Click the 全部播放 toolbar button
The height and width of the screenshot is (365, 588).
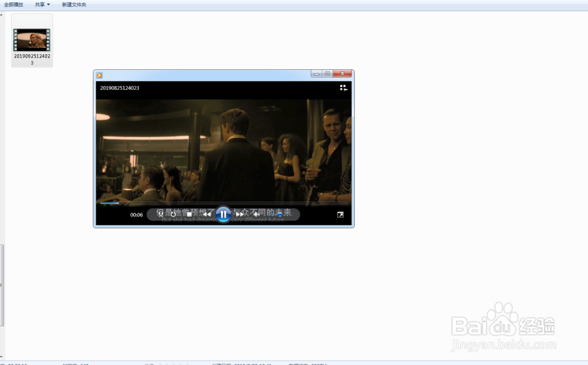tap(14, 5)
